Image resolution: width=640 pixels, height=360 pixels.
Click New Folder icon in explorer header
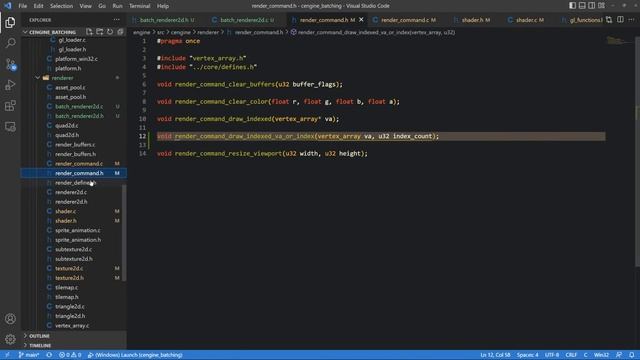pyautogui.click(x=100, y=32)
